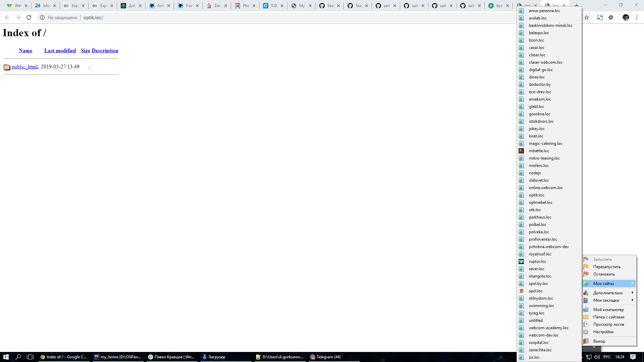Expand the Мои закладки submenu
This screenshot has height=362, width=644.
tap(606, 300)
